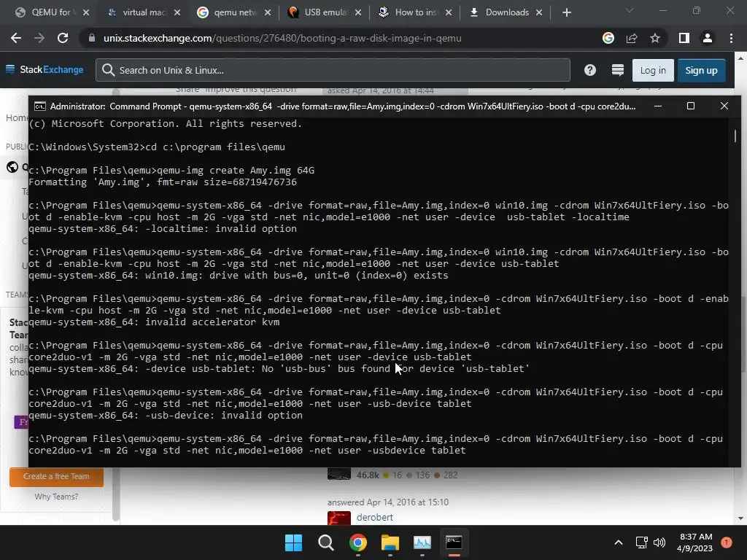Close the Command Prompt window
Image resolution: width=747 pixels, height=560 pixels.
click(724, 106)
